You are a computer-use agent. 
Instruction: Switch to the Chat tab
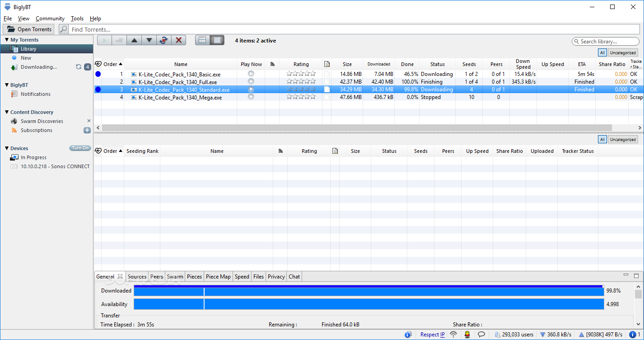click(294, 277)
